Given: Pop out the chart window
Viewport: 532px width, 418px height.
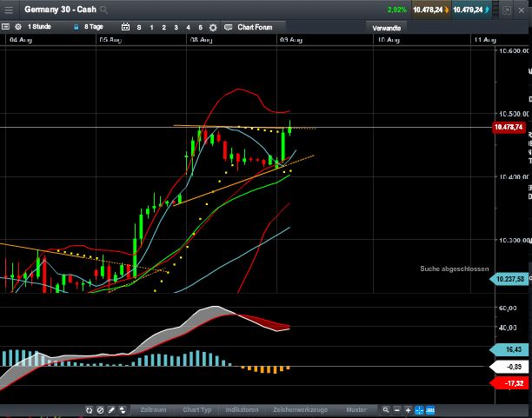Looking at the screenshot, I should [x=506, y=10].
